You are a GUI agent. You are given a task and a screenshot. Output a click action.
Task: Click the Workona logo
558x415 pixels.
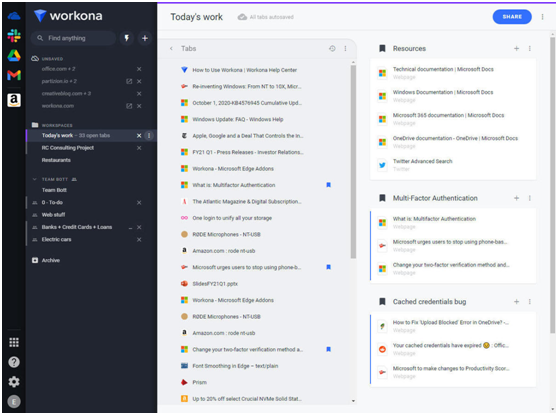pyautogui.click(x=68, y=16)
